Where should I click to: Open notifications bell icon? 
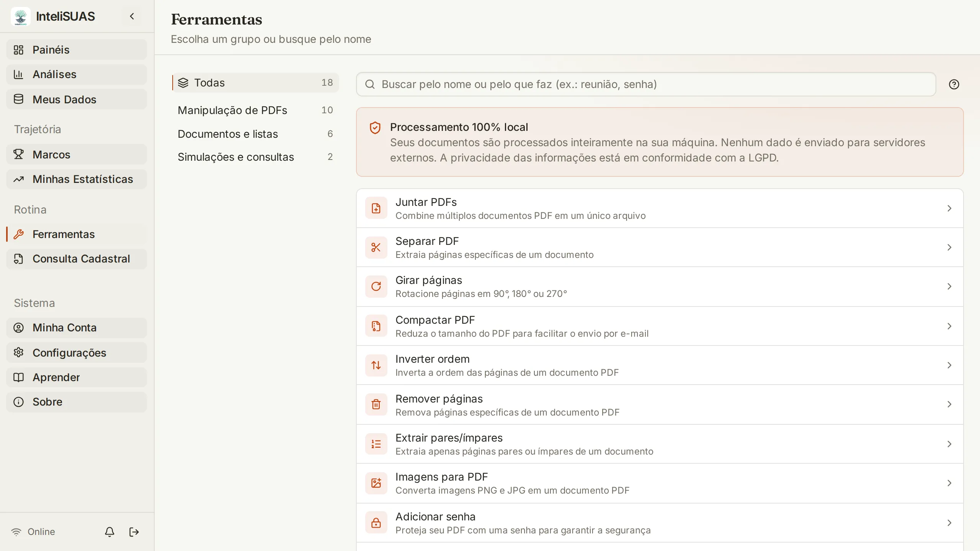point(109,532)
